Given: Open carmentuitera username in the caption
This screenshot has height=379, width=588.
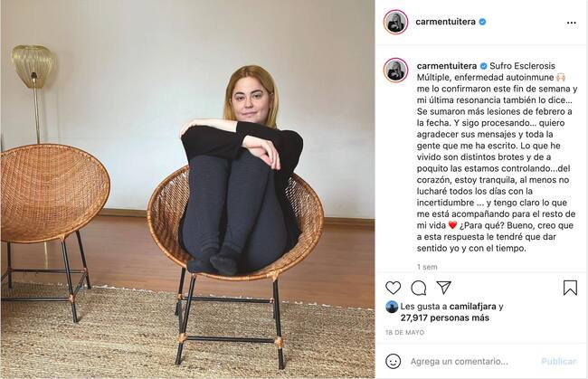Looking at the screenshot, I should (447, 66).
